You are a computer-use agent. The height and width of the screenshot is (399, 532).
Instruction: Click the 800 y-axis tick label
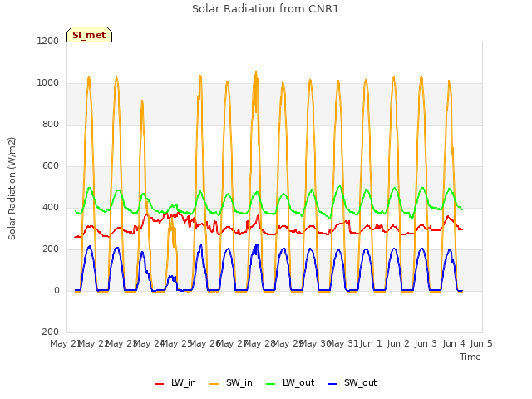(51, 124)
